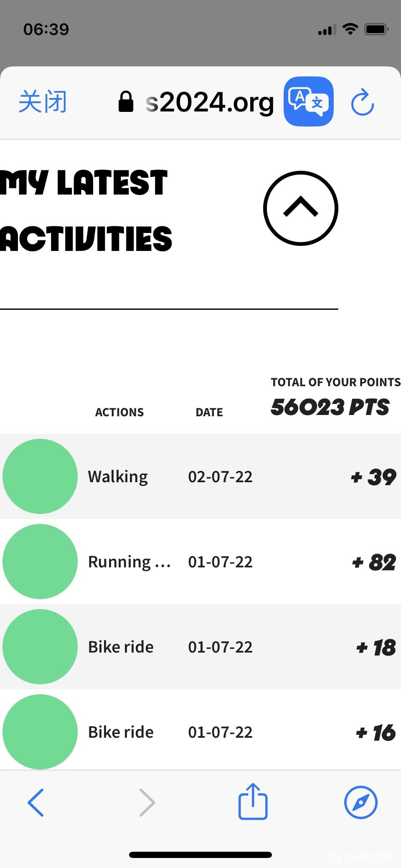Go back with the left arrow
The width and height of the screenshot is (401, 868).
point(36,802)
